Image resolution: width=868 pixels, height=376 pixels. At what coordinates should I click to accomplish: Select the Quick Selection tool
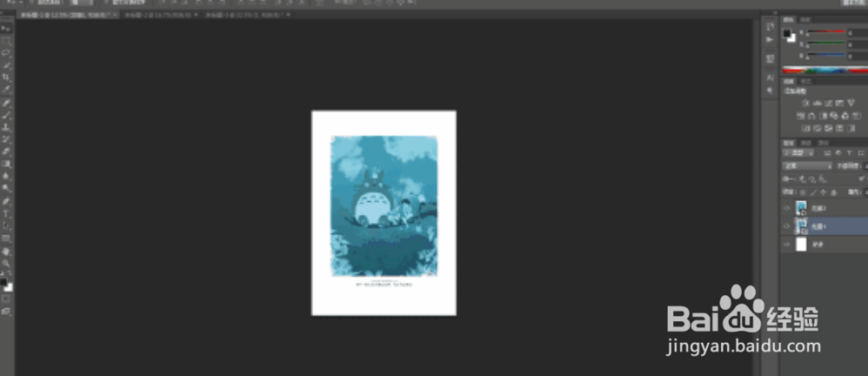coord(6,64)
